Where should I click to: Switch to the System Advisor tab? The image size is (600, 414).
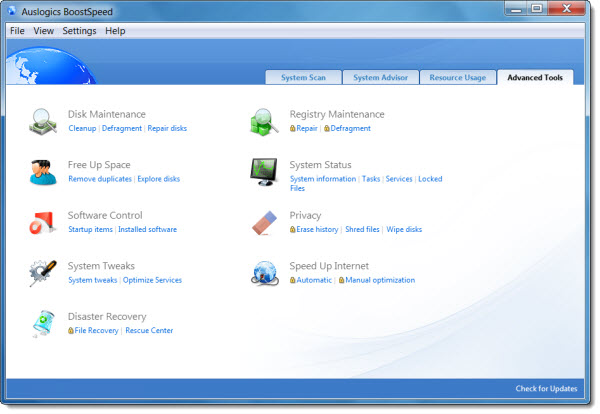coord(381,77)
